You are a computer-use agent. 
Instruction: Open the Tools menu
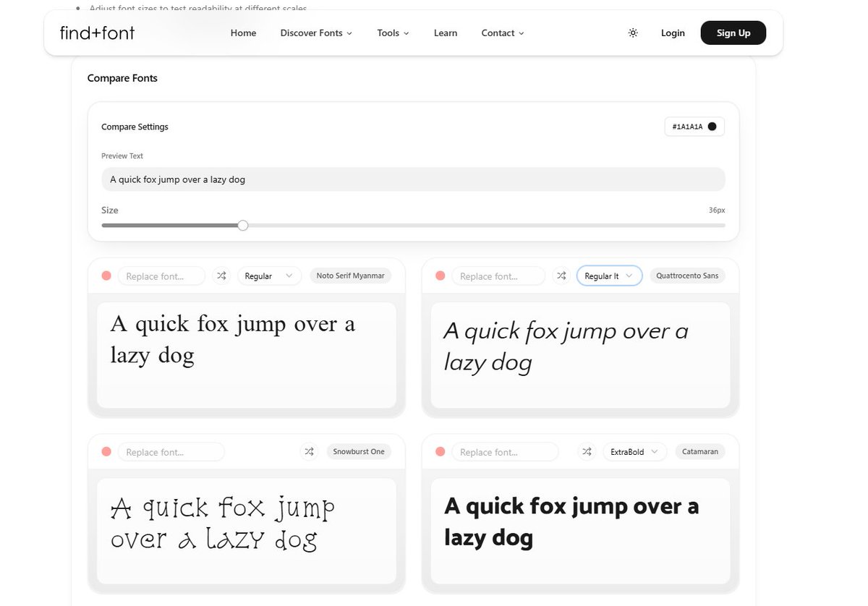393,33
